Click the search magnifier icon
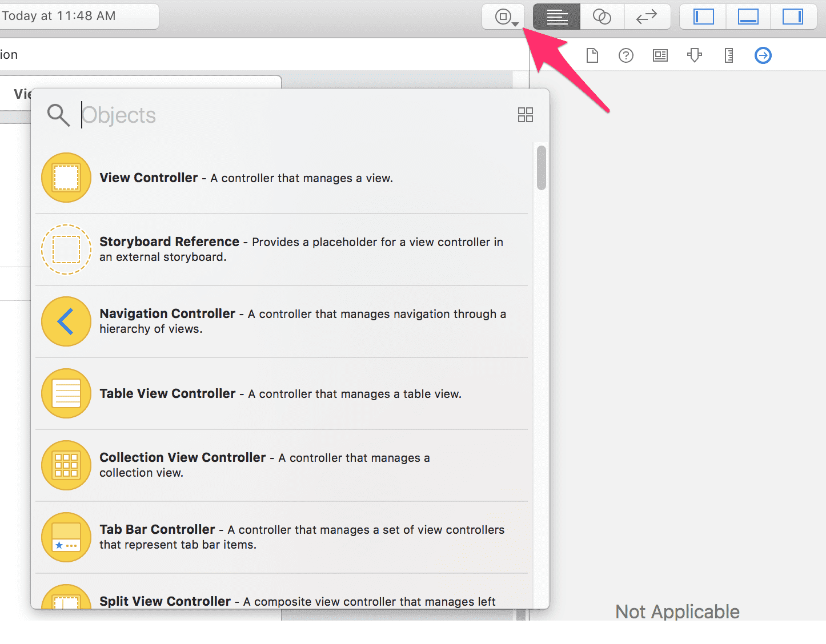This screenshot has height=644, width=826. click(x=58, y=115)
